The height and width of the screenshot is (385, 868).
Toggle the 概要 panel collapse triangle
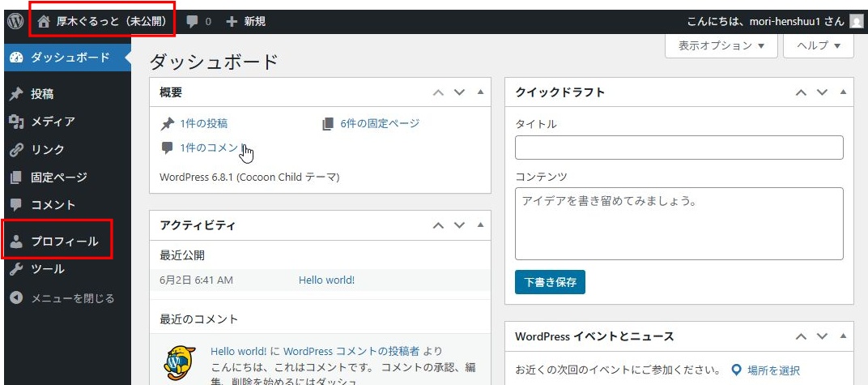coord(480,92)
